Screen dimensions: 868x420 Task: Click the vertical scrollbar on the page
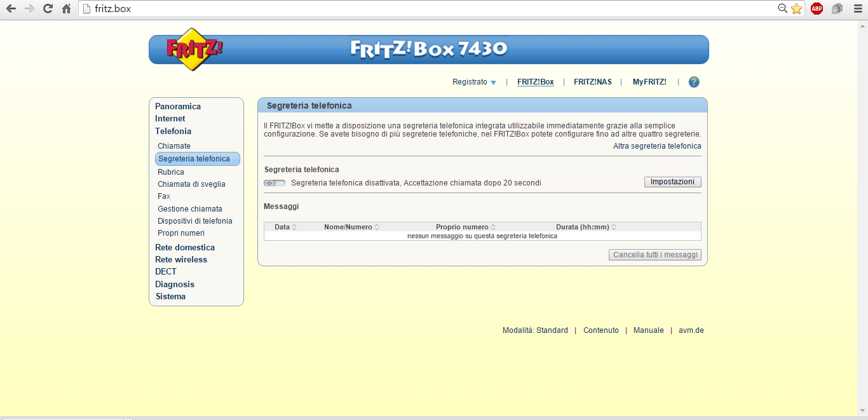tap(862, 218)
